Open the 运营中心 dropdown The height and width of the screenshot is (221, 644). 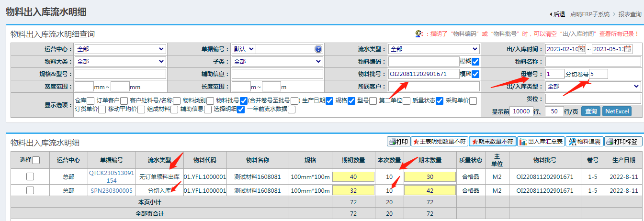[x=120, y=49]
